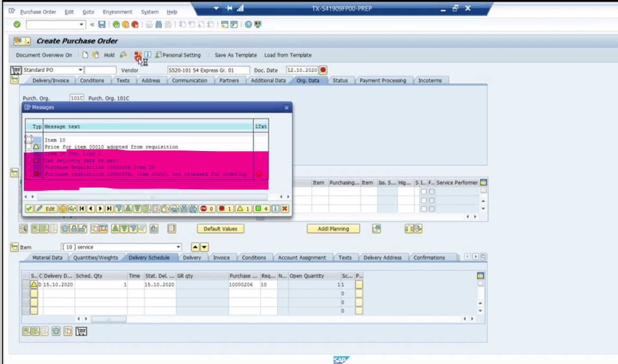Image resolution: width=618 pixels, height=364 pixels.
Task: Open the Standard PO document type dropdown
Action: [x=80, y=70]
